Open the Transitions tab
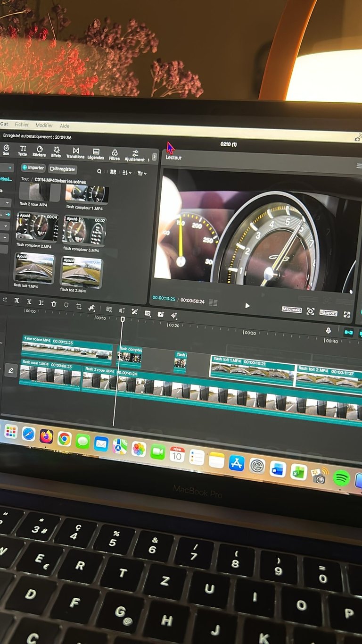 [75, 153]
